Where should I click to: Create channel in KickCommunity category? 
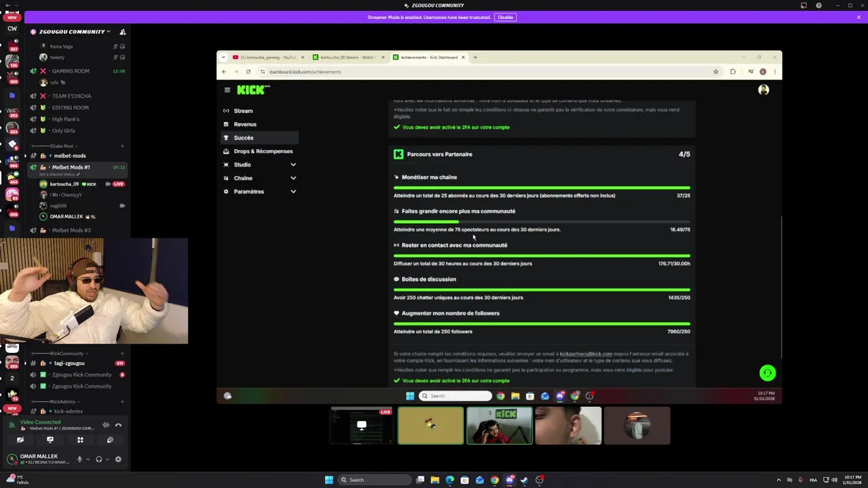tap(122, 353)
